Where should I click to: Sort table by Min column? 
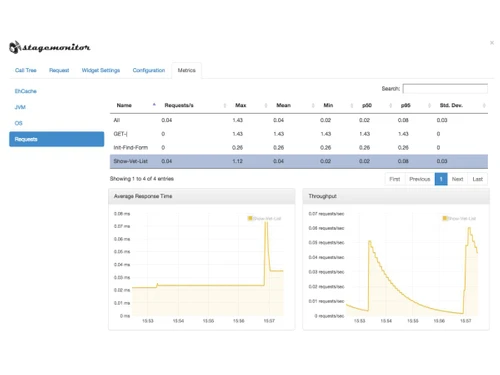click(336, 105)
